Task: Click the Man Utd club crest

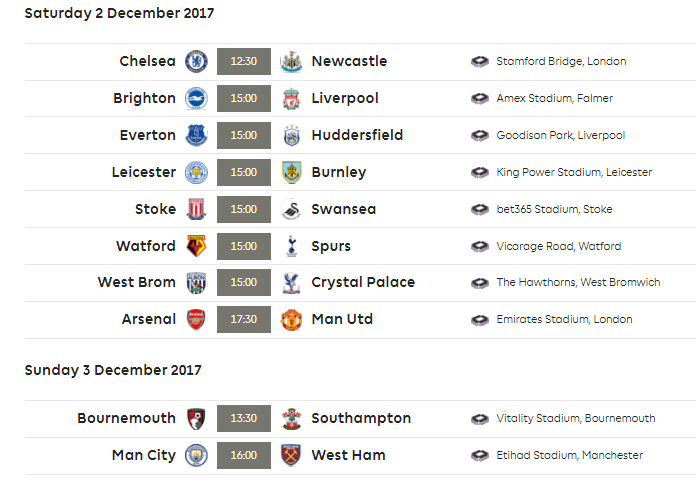Action: pos(292,320)
